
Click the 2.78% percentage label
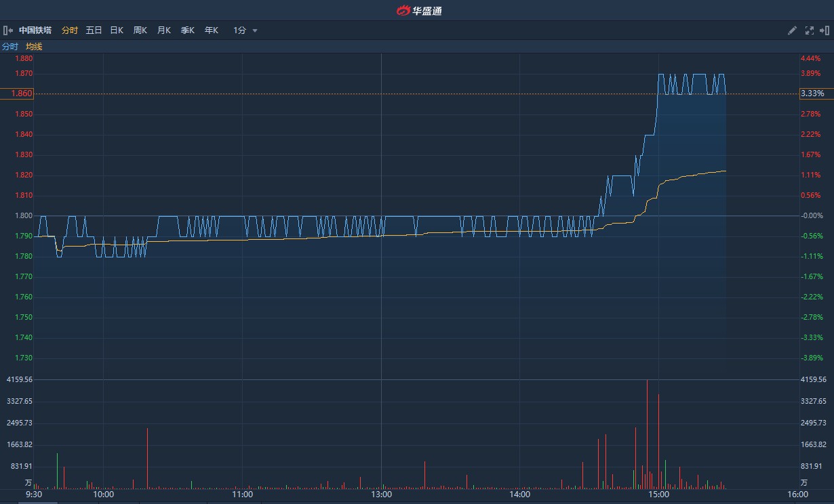point(811,114)
